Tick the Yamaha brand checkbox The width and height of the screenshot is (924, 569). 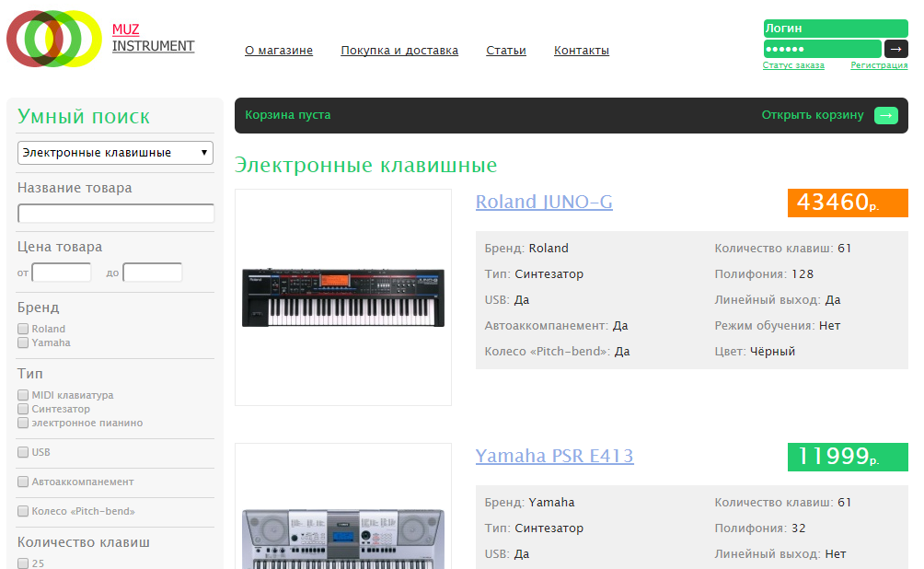[23, 343]
